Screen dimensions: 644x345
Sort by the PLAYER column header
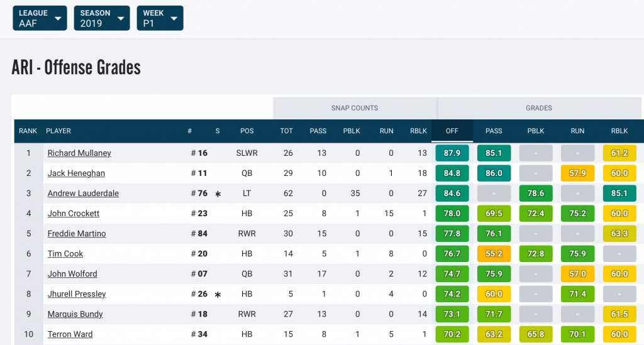[x=58, y=131]
